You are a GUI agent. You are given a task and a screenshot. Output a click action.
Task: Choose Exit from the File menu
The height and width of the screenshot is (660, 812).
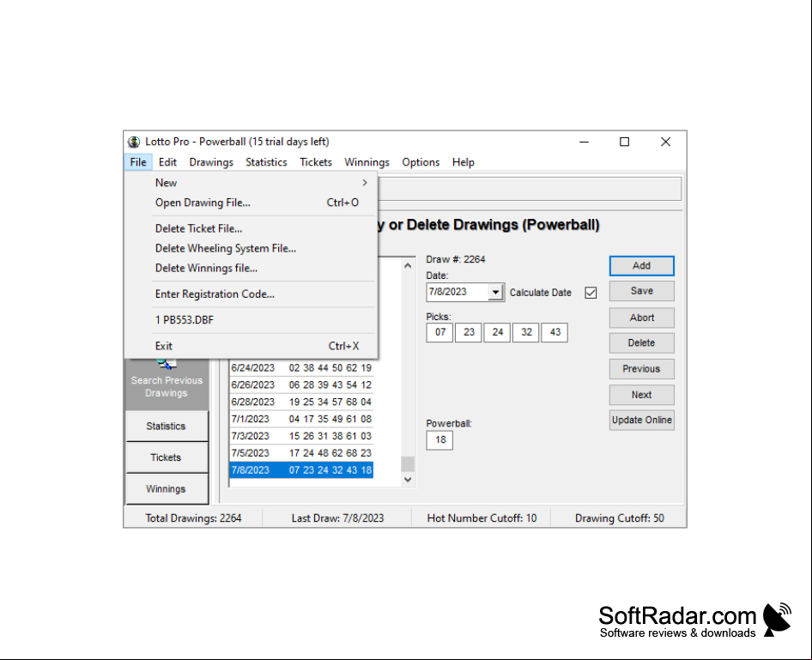click(251, 346)
